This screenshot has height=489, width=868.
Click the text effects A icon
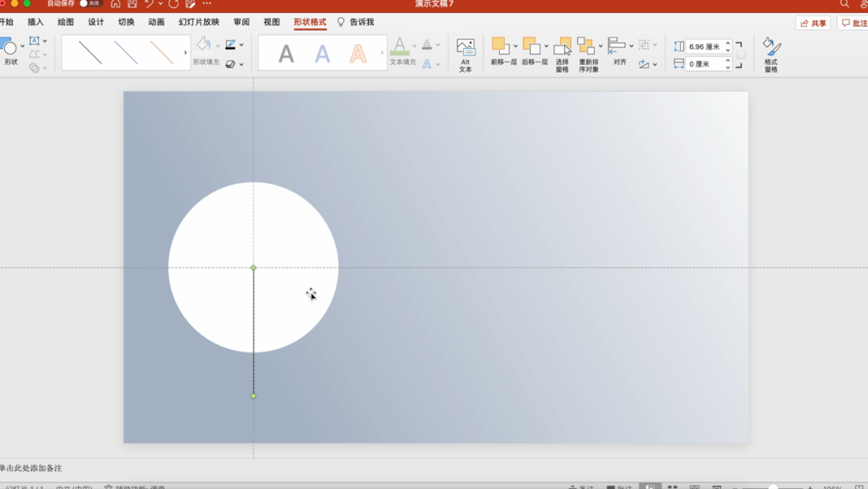(x=427, y=64)
